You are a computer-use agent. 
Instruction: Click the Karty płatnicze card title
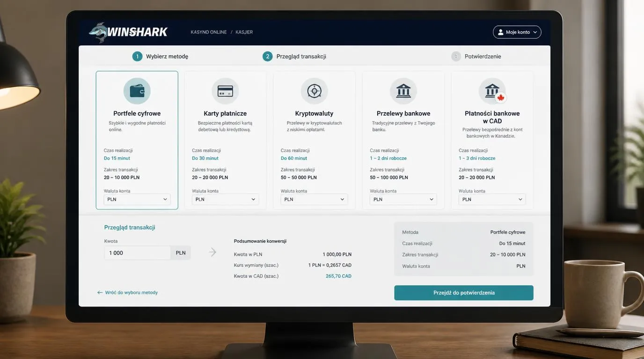225,114
